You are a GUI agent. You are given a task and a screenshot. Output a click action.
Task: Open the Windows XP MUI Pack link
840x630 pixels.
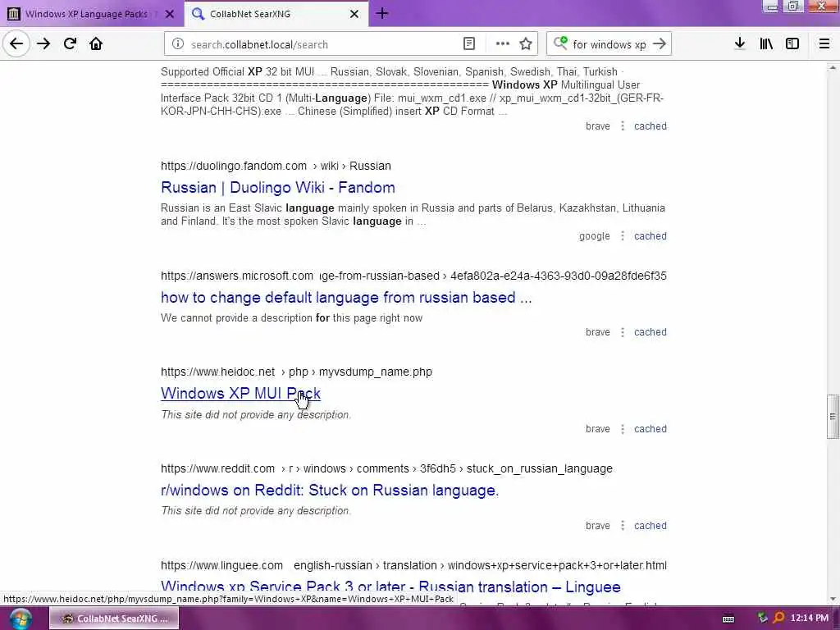point(240,393)
